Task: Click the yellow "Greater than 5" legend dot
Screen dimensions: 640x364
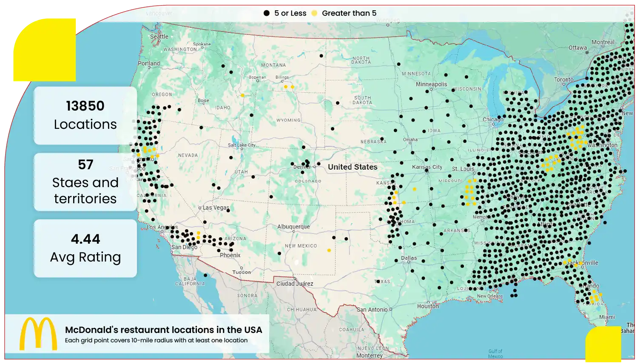Action: (x=314, y=13)
